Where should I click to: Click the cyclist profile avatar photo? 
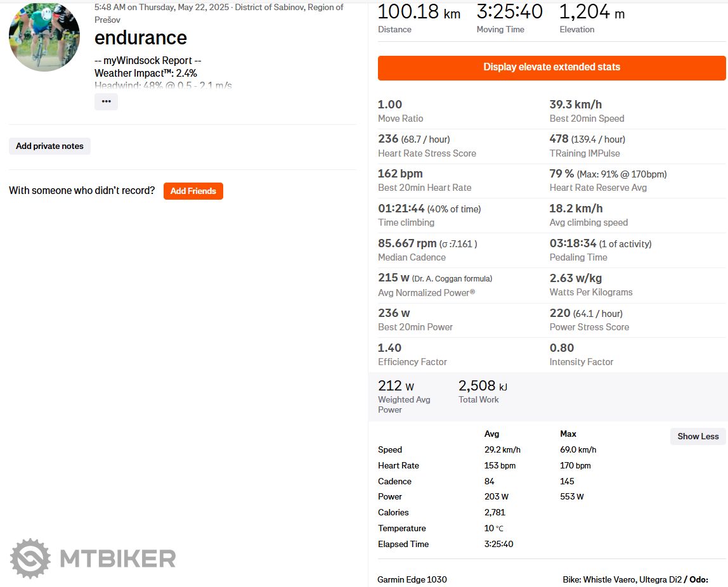[44, 37]
